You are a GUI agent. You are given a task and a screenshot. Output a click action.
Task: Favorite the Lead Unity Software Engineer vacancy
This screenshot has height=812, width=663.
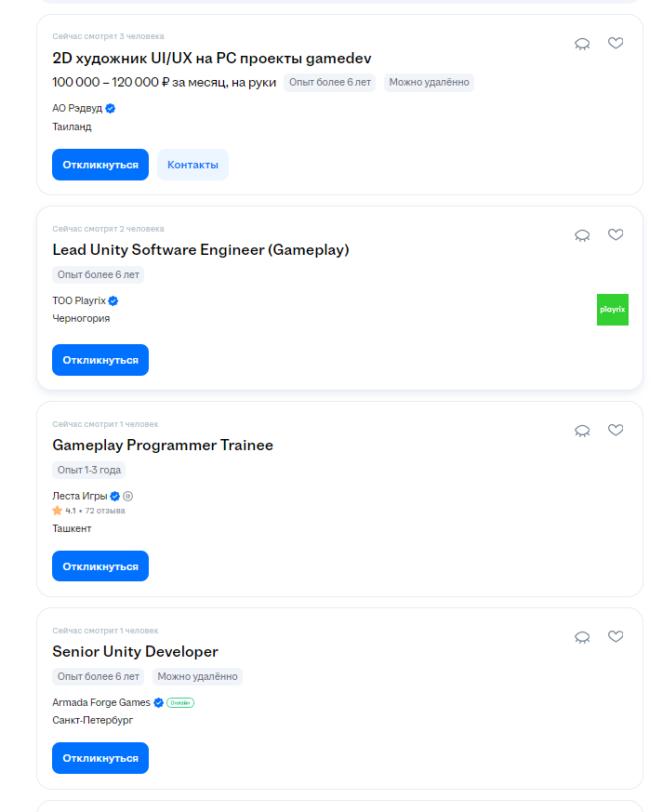tap(616, 234)
